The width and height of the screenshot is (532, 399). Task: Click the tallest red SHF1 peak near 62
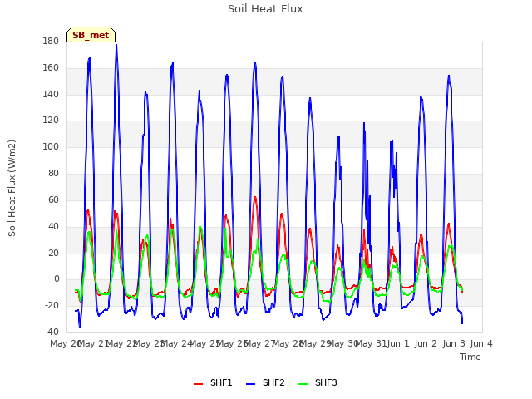(255, 198)
